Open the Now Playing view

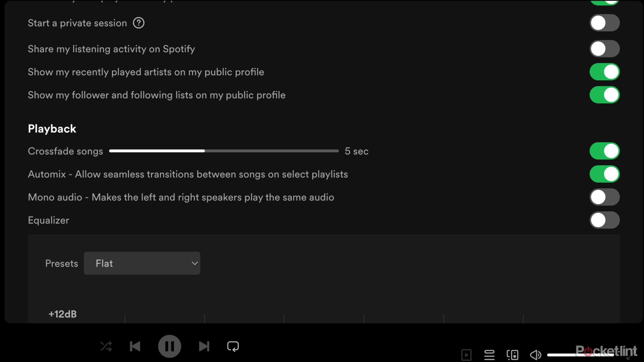466,355
